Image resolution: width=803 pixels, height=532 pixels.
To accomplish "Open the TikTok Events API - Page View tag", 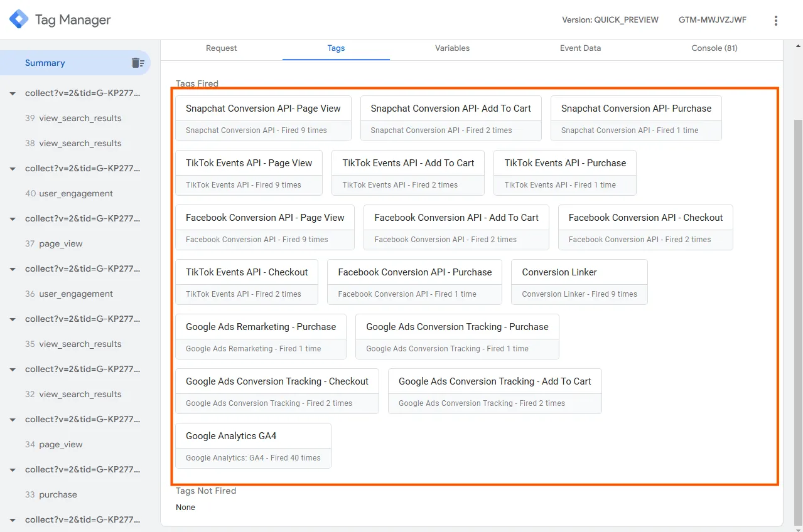I will [x=249, y=173].
